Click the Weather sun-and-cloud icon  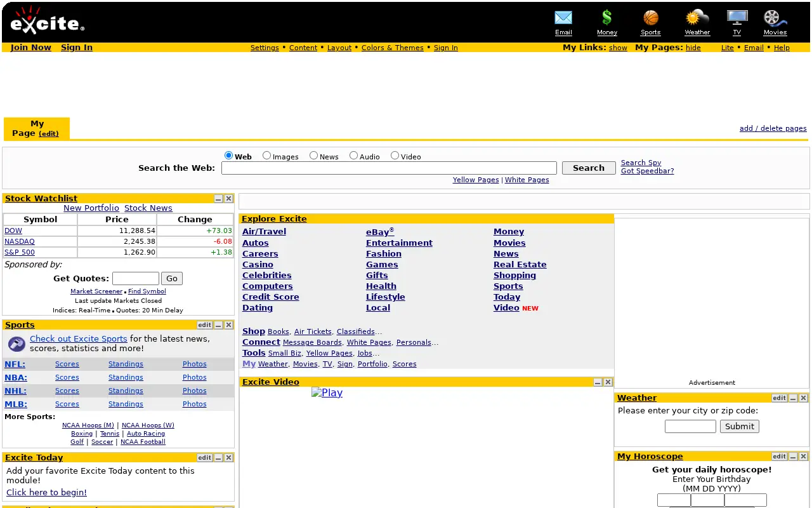point(697,18)
